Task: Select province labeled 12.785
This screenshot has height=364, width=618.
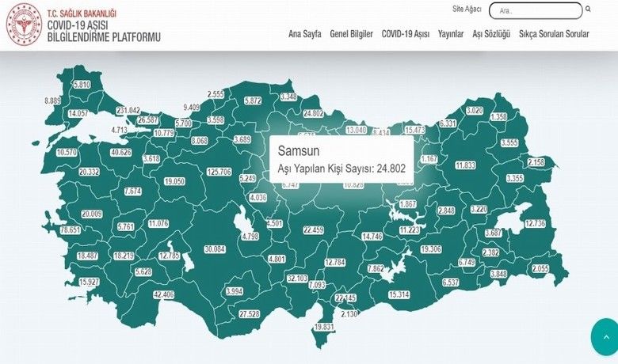Action: point(170,256)
